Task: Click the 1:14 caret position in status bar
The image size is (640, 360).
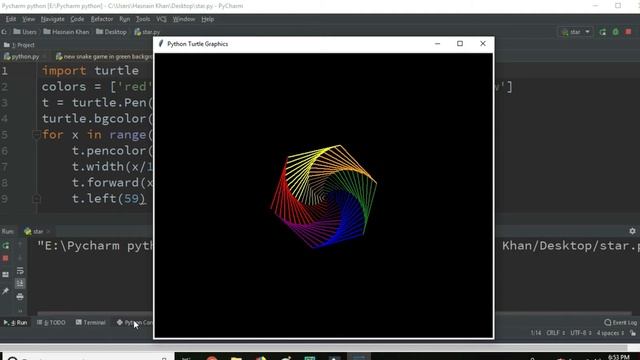Action: coord(536,333)
